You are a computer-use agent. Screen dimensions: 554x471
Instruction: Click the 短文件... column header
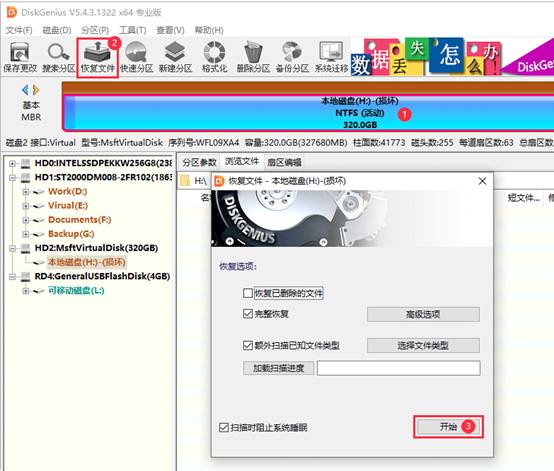(524, 198)
